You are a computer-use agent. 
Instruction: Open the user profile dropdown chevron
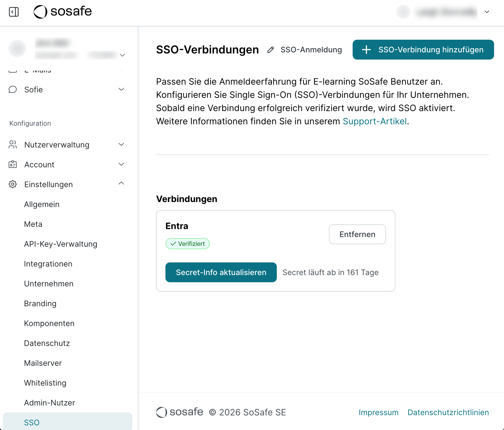click(x=487, y=12)
